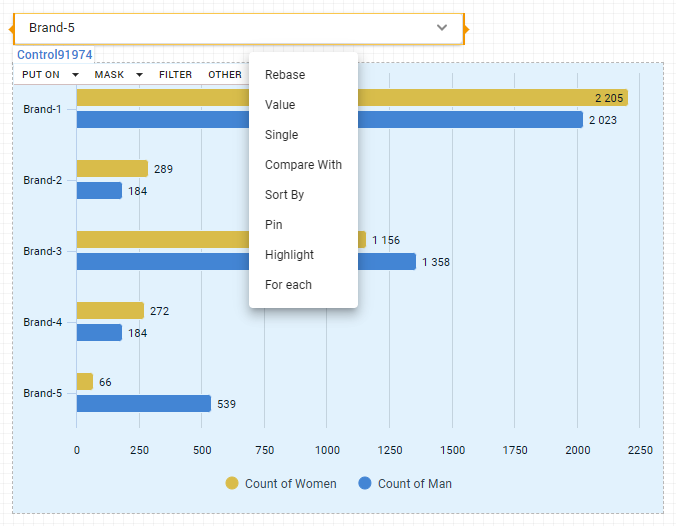Select the Value menu entry
Screen dimensions: 676x526
click(280, 105)
